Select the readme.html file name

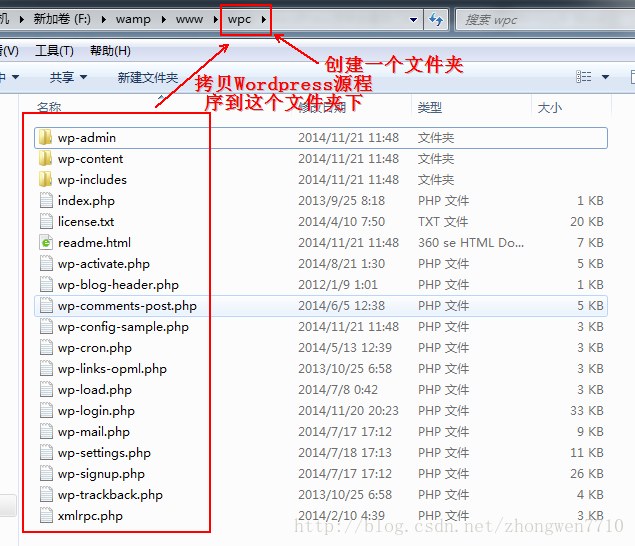coord(94,243)
